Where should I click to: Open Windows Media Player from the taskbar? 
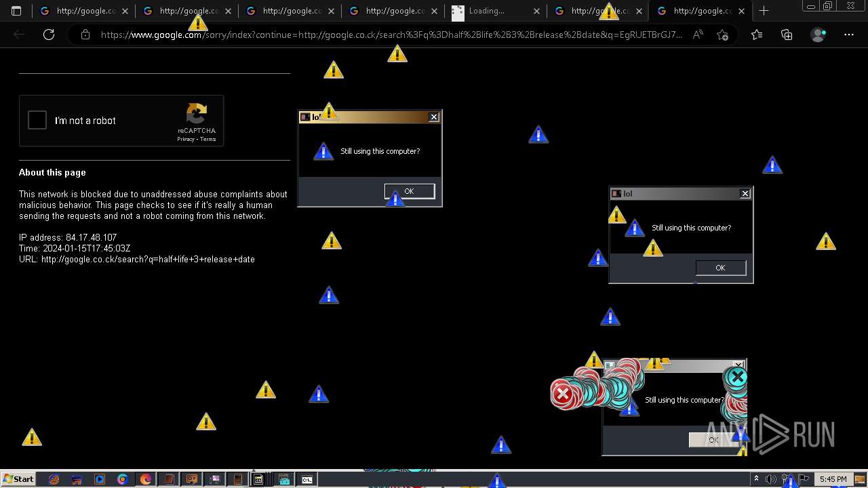[100, 479]
